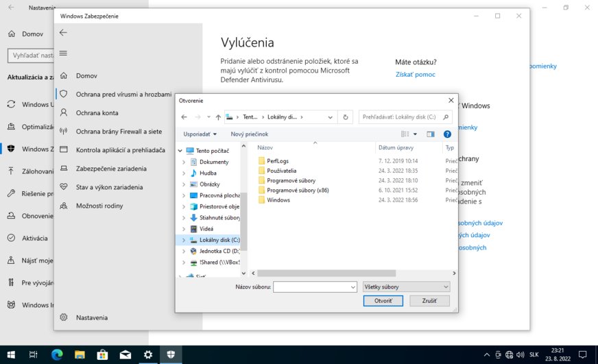This screenshot has height=364, width=598.
Task: Refresh the Lokálny disk folder view
Action: point(346,117)
